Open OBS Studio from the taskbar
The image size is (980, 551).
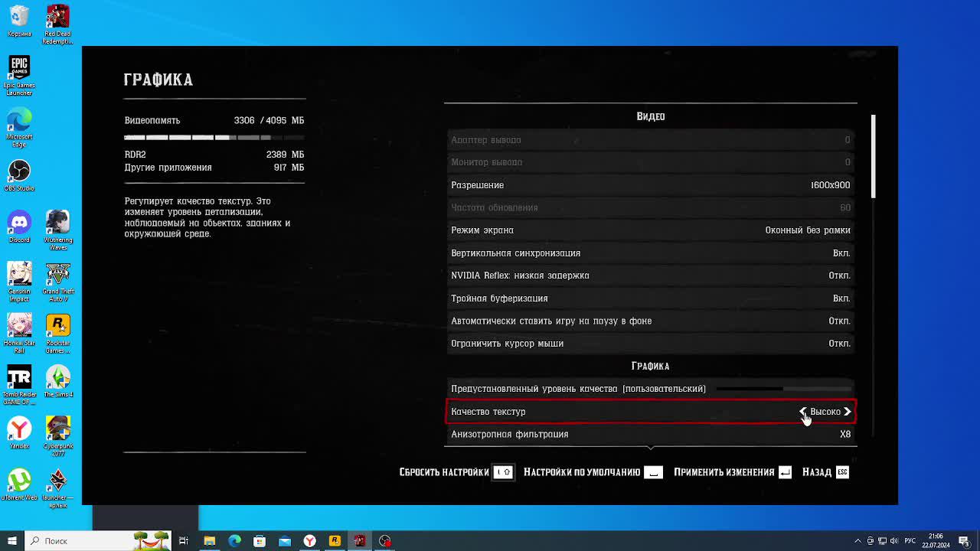(x=385, y=541)
